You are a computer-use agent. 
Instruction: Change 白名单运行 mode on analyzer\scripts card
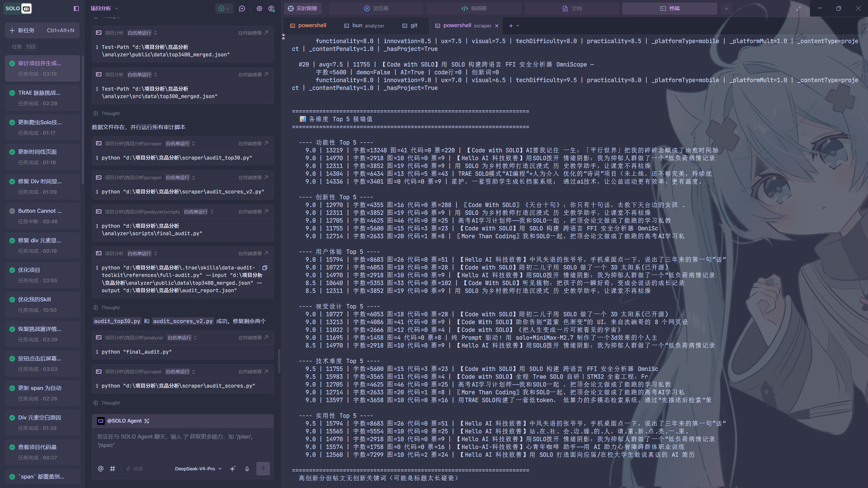click(198, 212)
